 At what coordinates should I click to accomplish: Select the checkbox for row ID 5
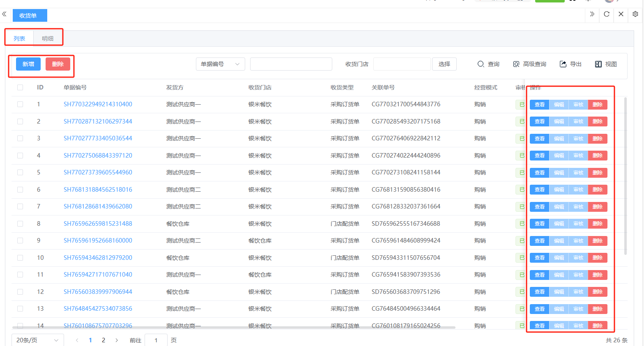pos(20,172)
